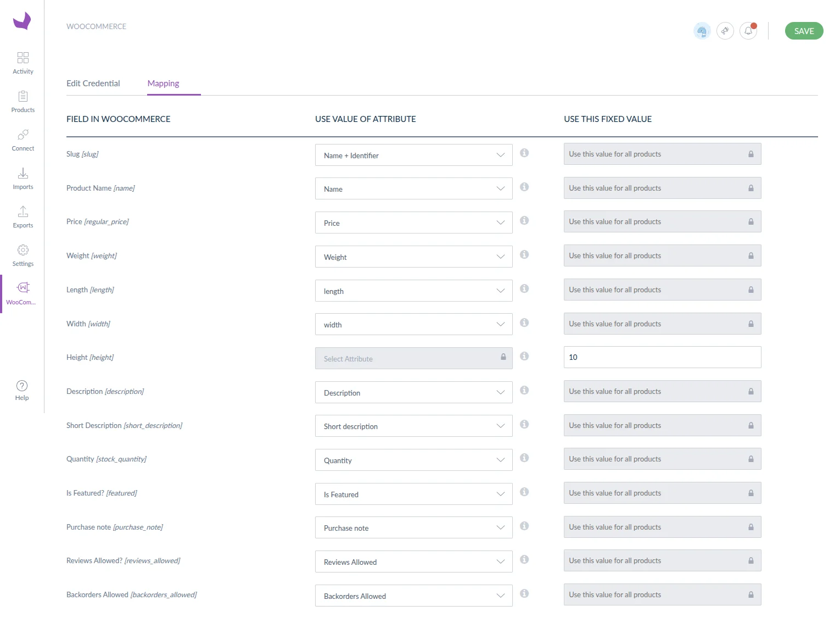Open the Backorders Allowed dropdown
Image resolution: width=840 pixels, height=617 pixels.
pyautogui.click(x=500, y=596)
